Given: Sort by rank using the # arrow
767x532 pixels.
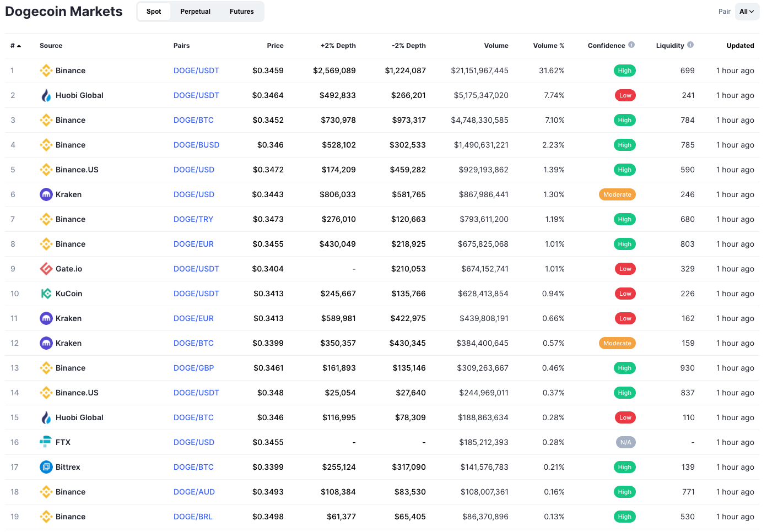Looking at the screenshot, I should [19, 46].
